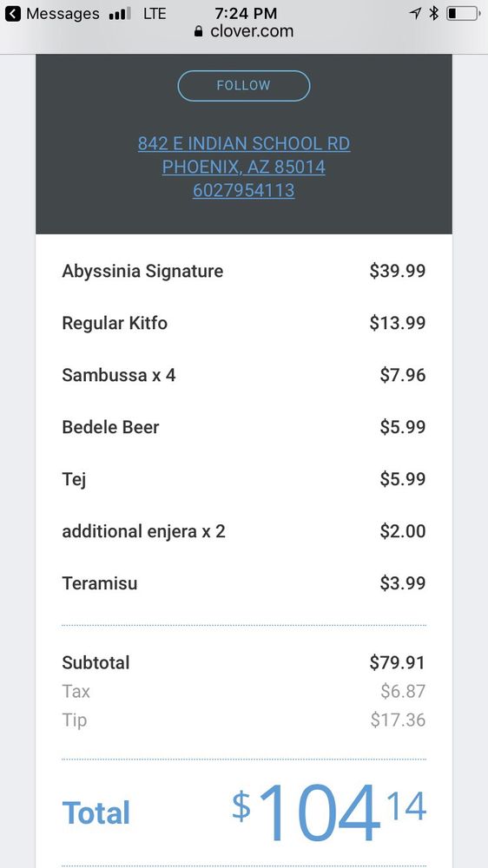
Task: Tap the Tip amount $17.36
Action: click(x=398, y=720)
